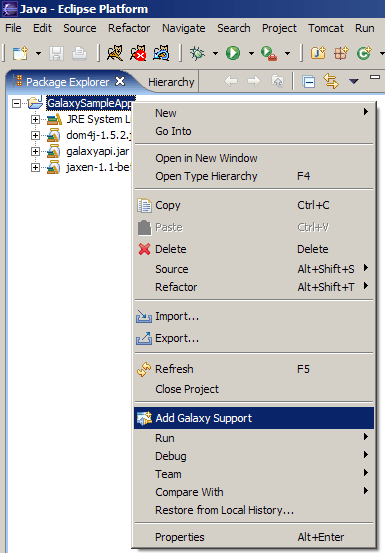Click the Package Explorer Forward arrow
Screen dimensions: 385x553
pyautogui.click(x=254, y=81)
